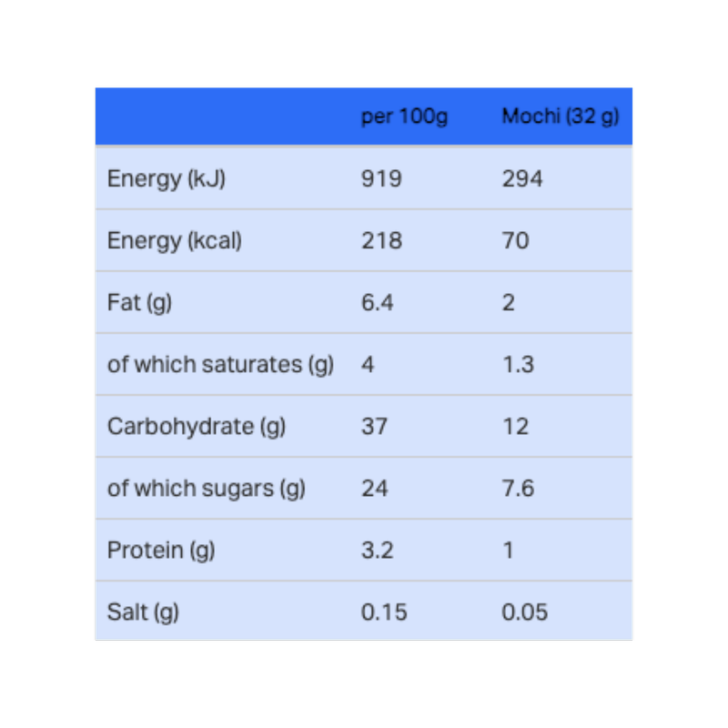Click the 'of which saturates (g)' label
This screenshot has height=728, width=728.
pos(220,365)
